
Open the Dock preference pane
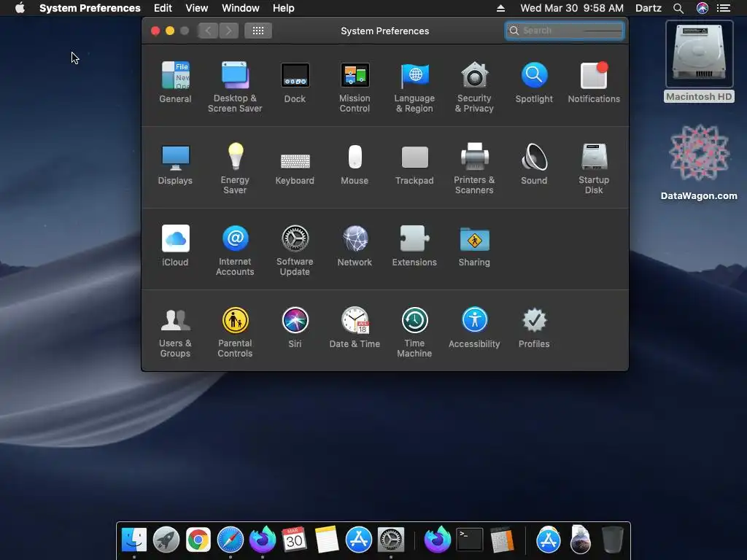295,82
